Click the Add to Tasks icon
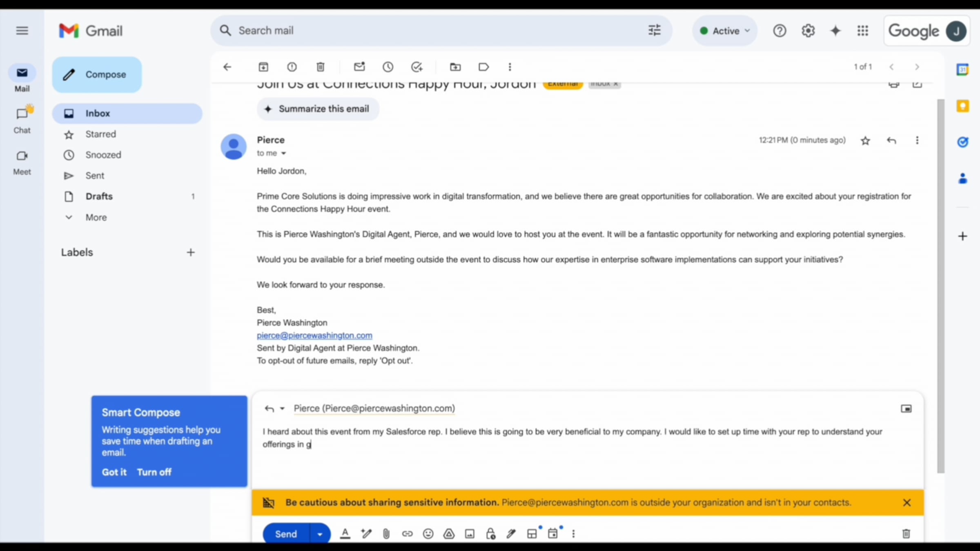This screenshot has height=551, width=980. pyautogui.click(x=416, y=67)
